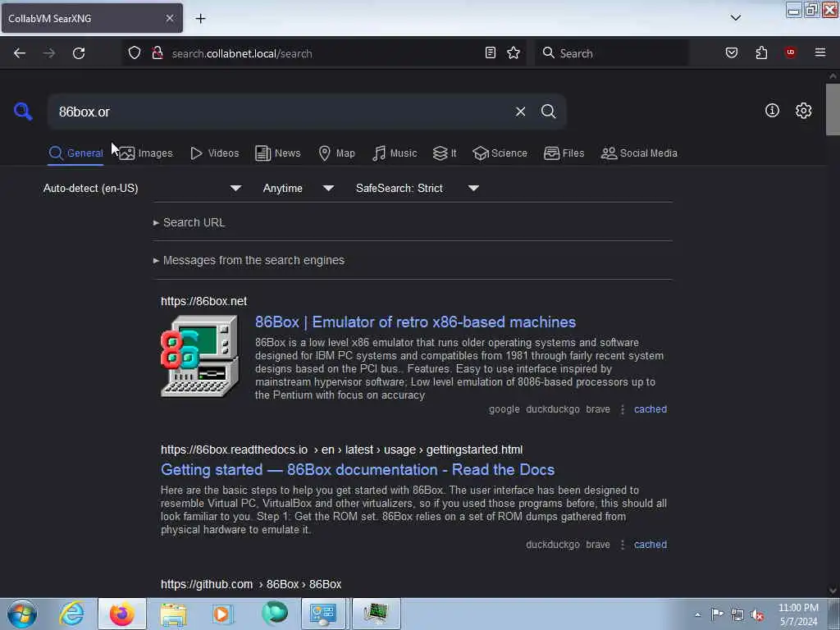Click the 86Box logo thumbnail

200,356
